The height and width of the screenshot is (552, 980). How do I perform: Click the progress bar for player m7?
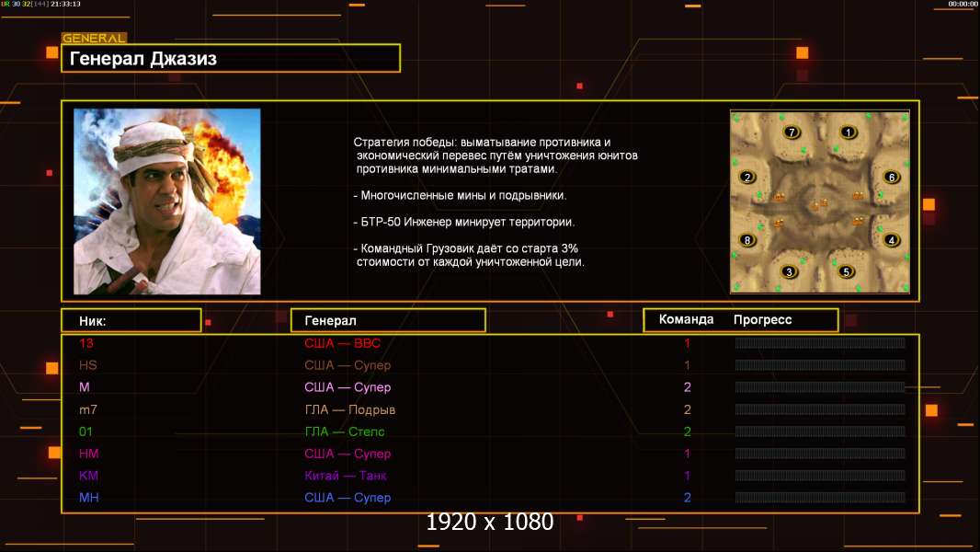[820, 409]
